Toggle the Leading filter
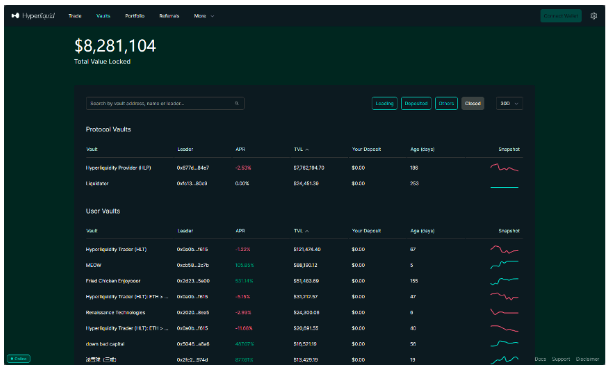Viewport: 610px width, 371px height. click(384, 103)
